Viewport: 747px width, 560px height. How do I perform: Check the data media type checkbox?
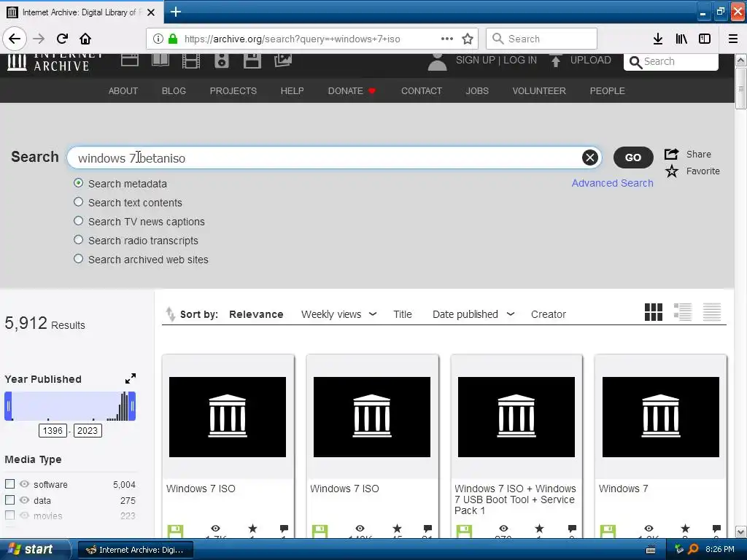[9, 500]
